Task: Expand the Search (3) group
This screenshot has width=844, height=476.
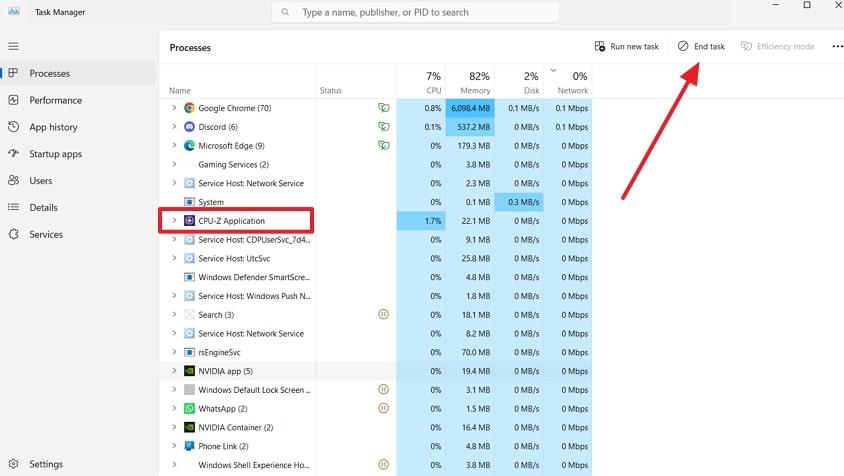Action: (174, 314)
